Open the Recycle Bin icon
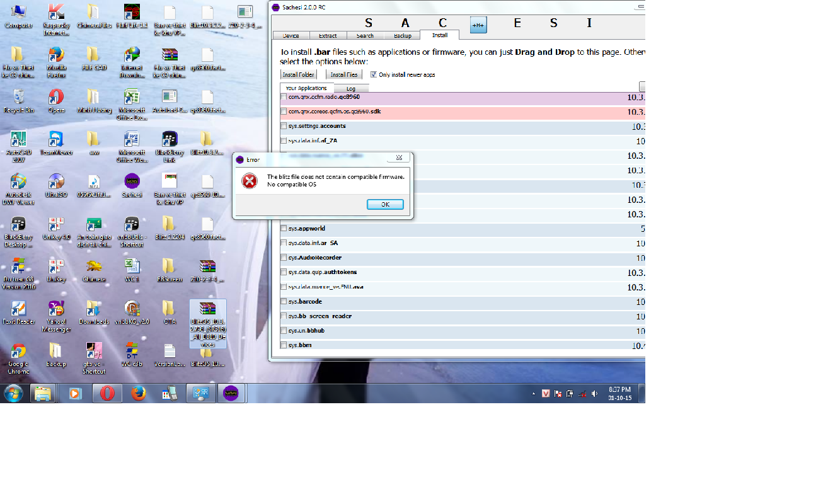Image resolution: width=823 pixels, height=504 pixels. click(x=18, y=101)
